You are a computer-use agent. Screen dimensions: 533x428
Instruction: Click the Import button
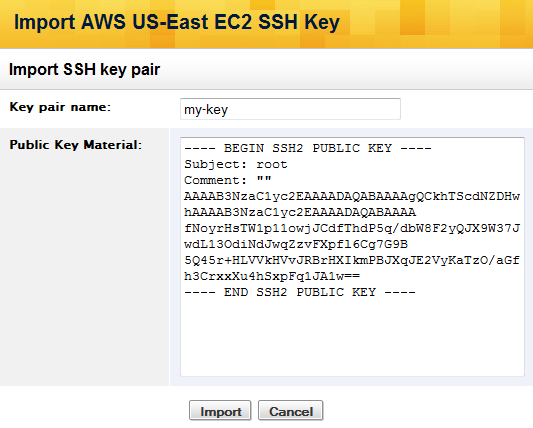click(220, 411)
